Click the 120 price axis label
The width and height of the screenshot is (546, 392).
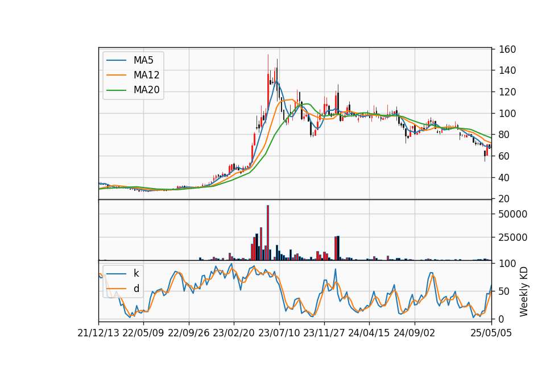507,92
